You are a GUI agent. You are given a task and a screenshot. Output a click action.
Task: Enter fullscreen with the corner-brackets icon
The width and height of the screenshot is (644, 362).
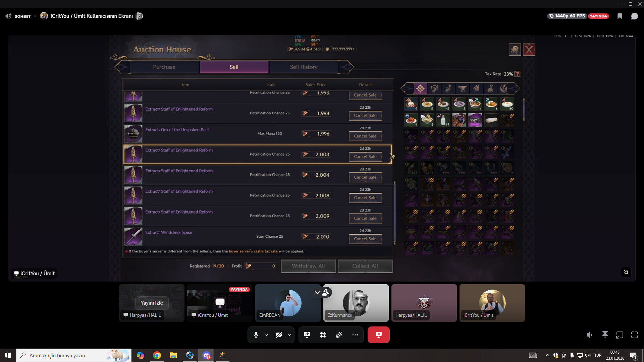click(x=635, y=335)
